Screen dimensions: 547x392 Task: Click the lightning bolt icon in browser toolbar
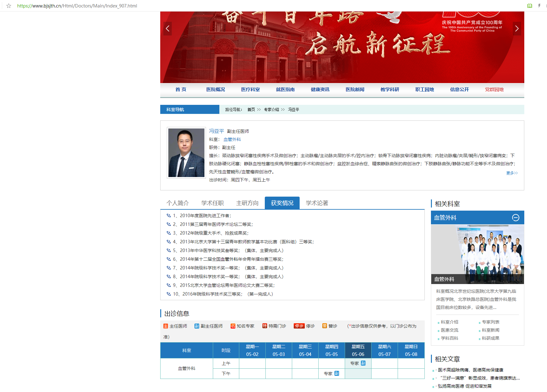539,6
